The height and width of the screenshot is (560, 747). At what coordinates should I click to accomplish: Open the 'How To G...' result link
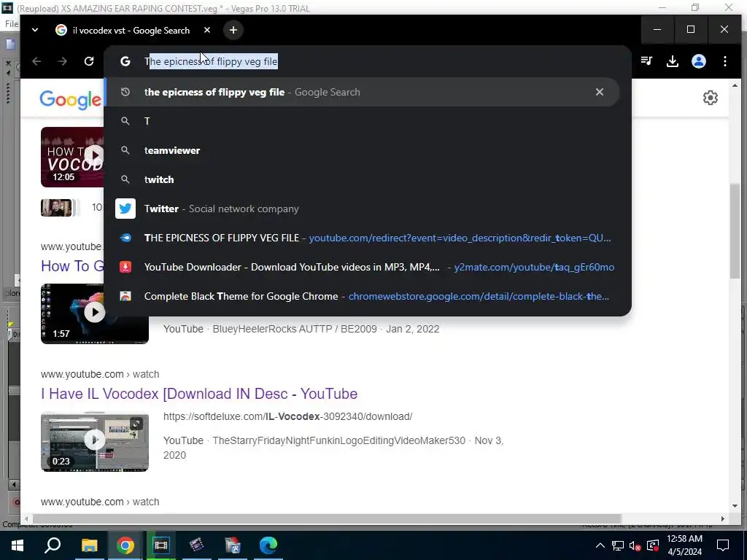point(72,265)
